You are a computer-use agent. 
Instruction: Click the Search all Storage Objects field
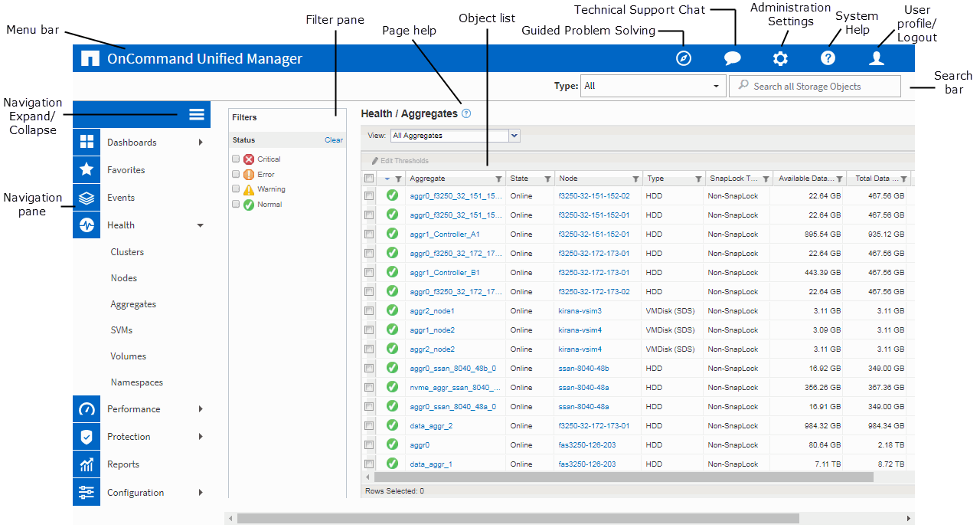[x=815, y=87]
